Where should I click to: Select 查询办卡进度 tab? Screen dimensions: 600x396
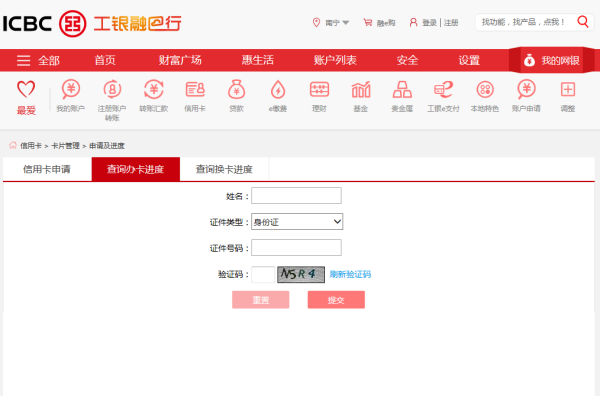point(135,169)
